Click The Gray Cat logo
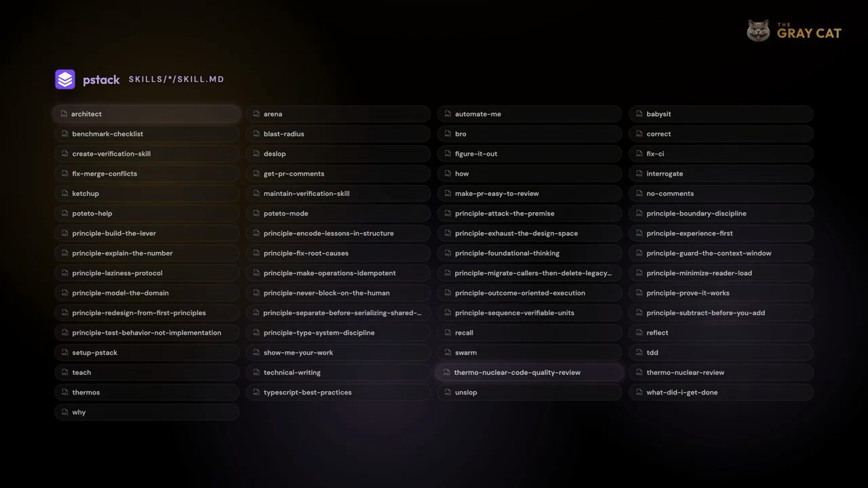This screenshot has height=488, width=868. coord(794,30)
